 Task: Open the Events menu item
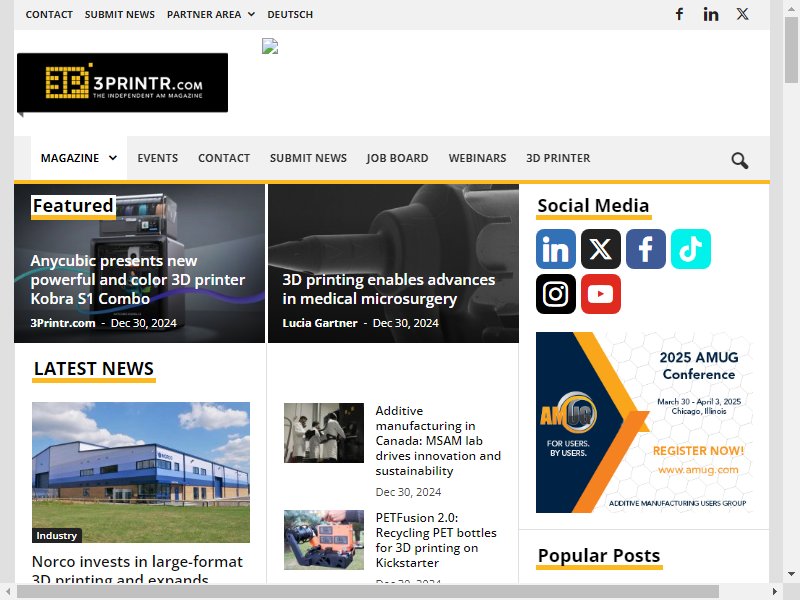[157, 158]
